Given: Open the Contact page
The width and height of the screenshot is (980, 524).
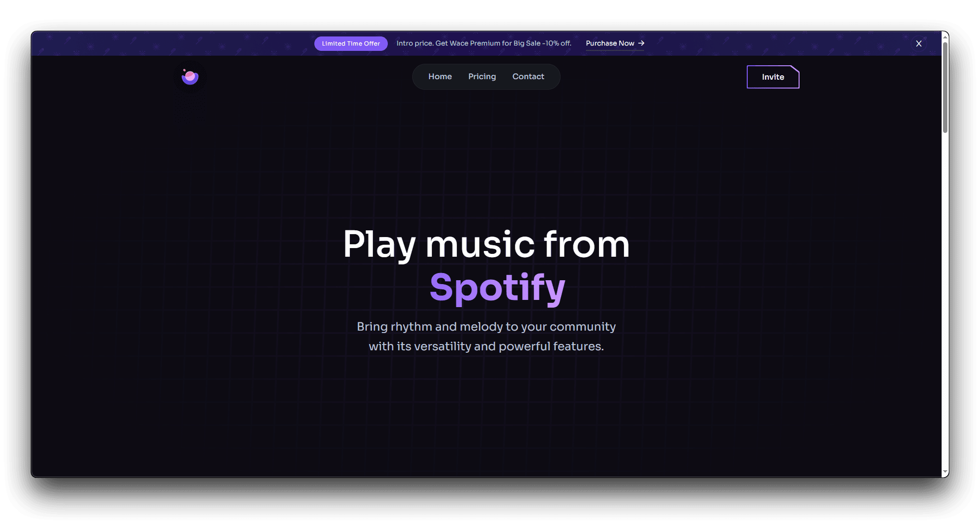Looking at the screenshot, I should tap(528, 77).
